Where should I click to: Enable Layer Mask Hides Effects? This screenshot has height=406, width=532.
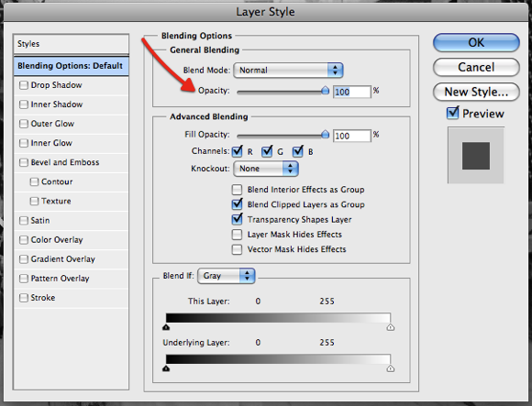(x=237, y=235)
